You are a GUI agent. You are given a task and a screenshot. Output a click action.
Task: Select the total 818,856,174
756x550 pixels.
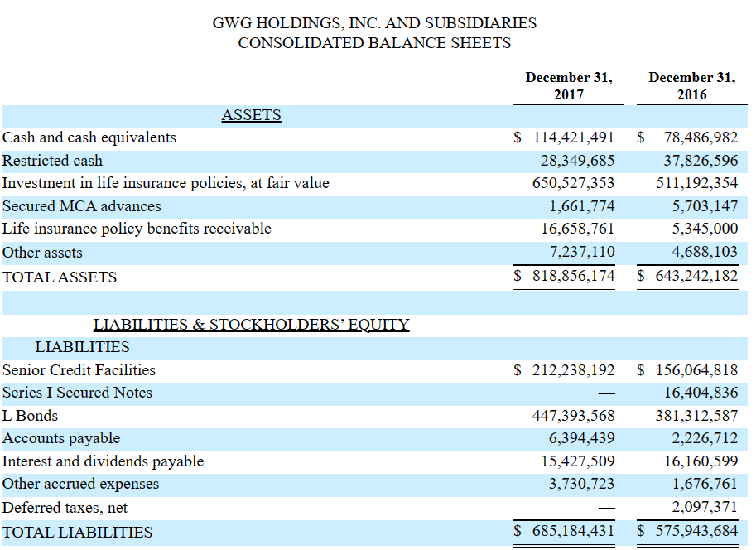point(574,276)
